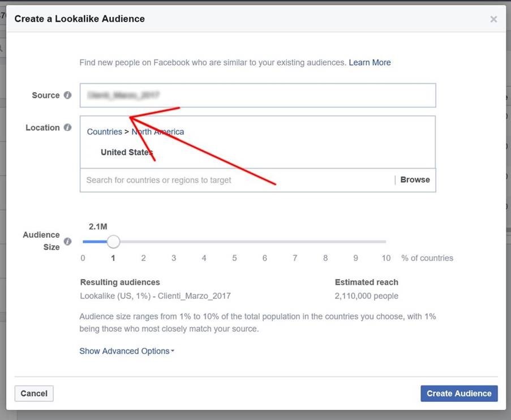Click the Create Audience button
Image resolution: width=511 pixels, height=420 pixels.
pyautogui.click(x=459, y=393)
